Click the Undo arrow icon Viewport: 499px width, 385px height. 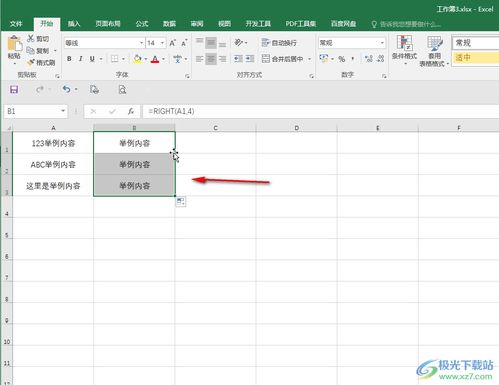pos(66,89)
